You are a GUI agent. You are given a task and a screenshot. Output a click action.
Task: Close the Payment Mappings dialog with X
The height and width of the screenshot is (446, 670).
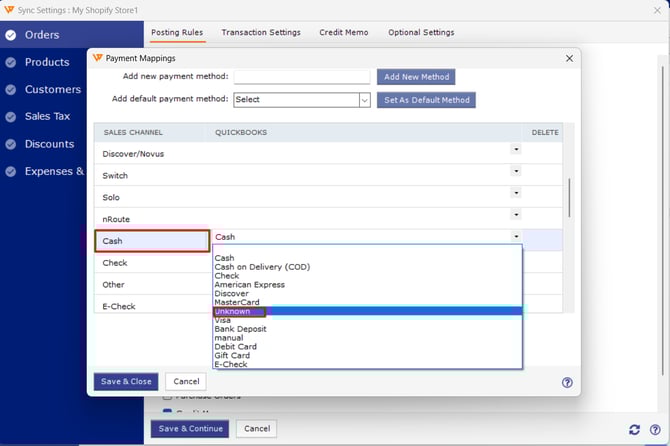tap(569, 58)
